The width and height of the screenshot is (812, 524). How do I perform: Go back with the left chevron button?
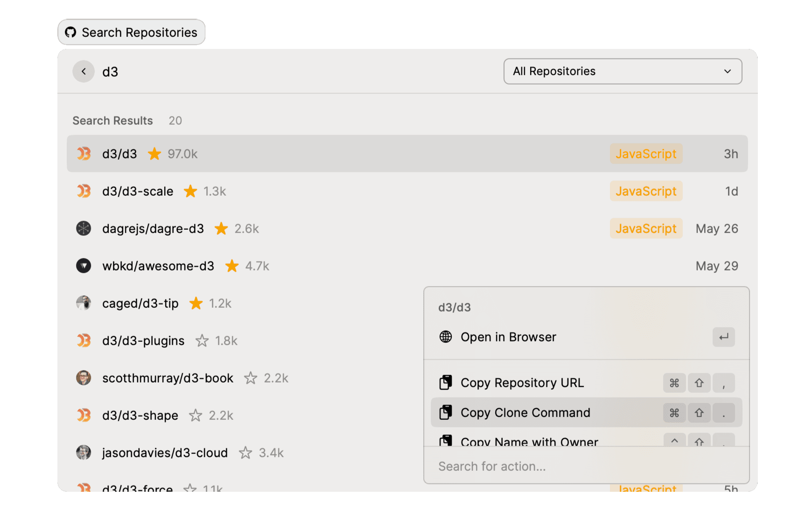click(x=84, y=71)
